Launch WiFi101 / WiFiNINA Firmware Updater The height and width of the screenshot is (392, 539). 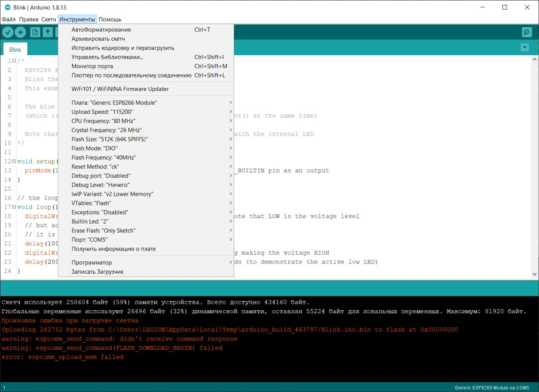[146, 89]
